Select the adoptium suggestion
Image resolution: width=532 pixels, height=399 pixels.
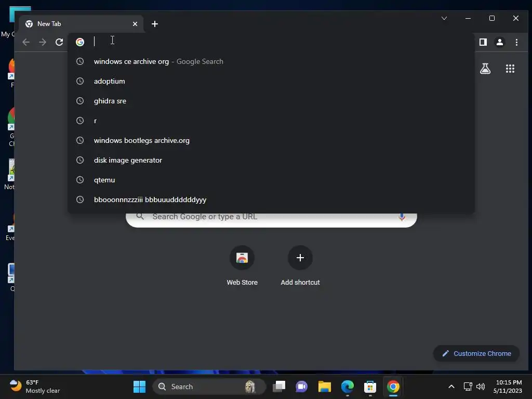pos(271,81)
